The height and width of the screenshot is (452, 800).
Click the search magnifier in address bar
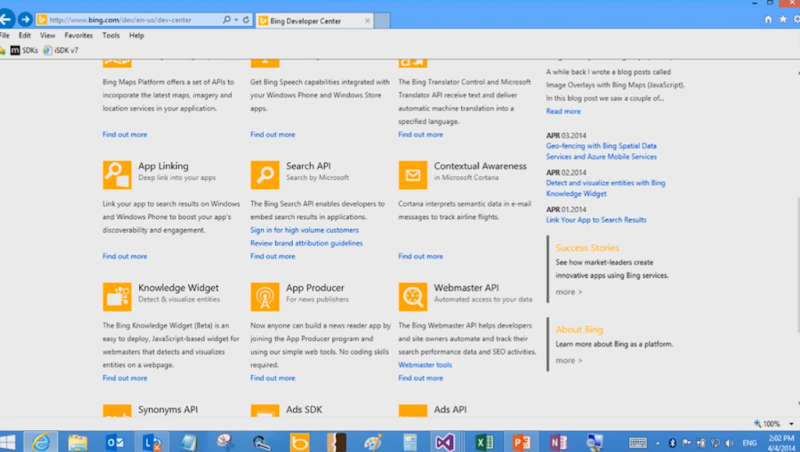pyautogui.click(x=227, y=19)
